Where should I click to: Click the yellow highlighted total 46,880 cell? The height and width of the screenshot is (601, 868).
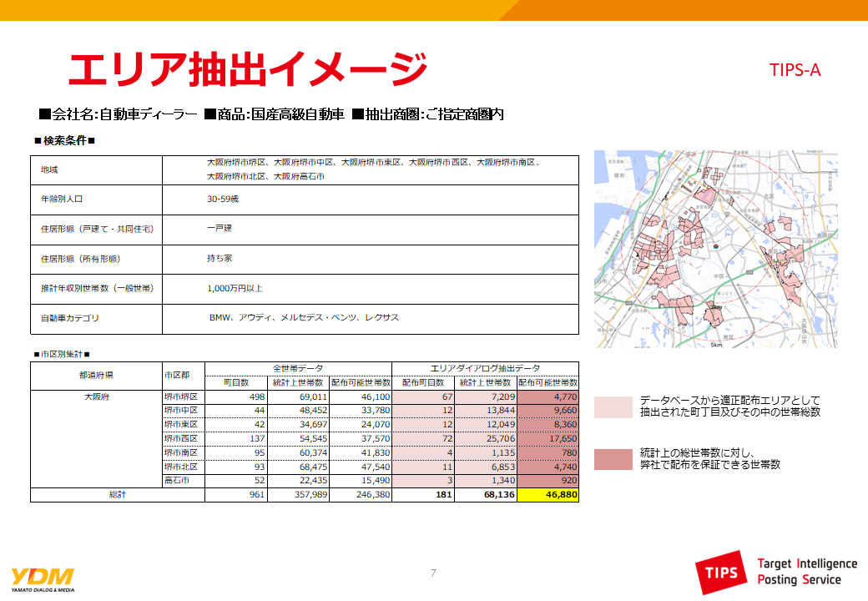pyautogui.click(x=548, y=495)
